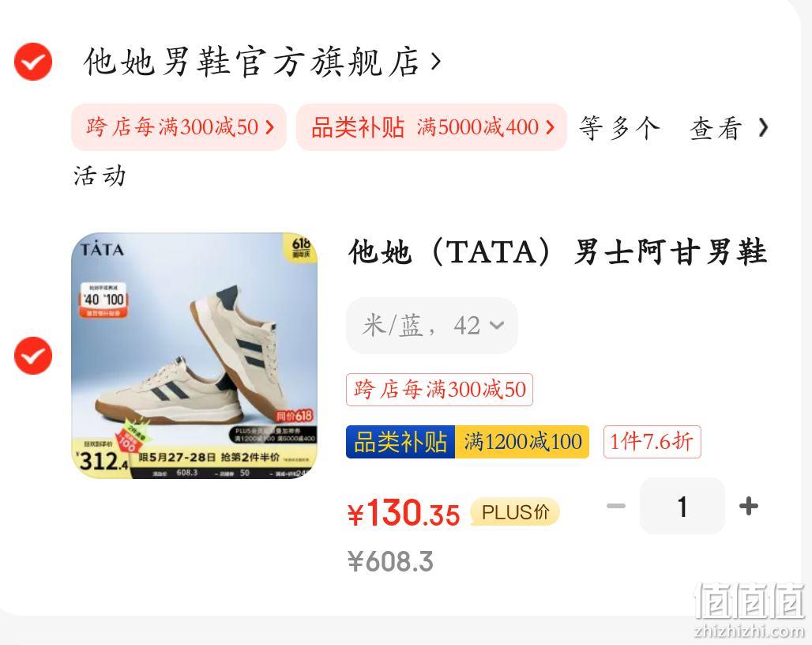Uncheck the TATA shoe item checkbox
This screenshot has width=812, height=645.
(x=32, y=356)
